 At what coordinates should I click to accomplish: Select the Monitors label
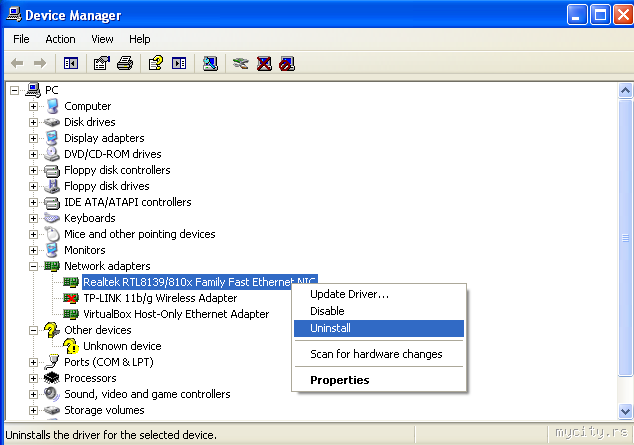[85, 250]
